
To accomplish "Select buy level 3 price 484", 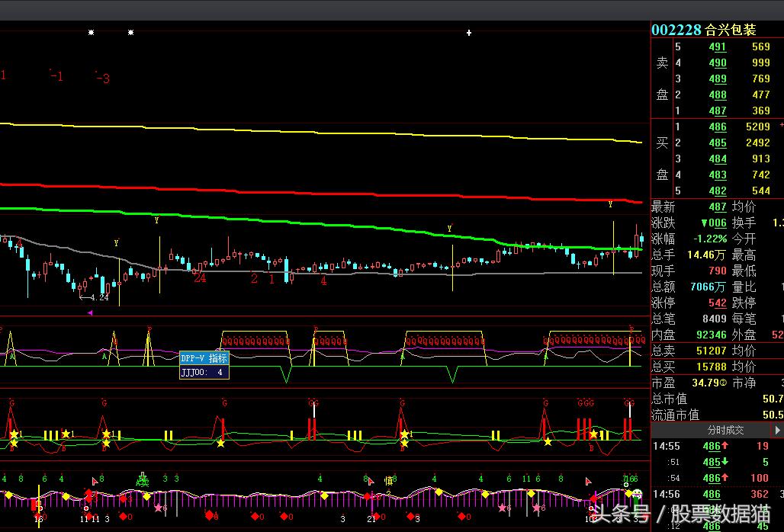I will (718, 159).
